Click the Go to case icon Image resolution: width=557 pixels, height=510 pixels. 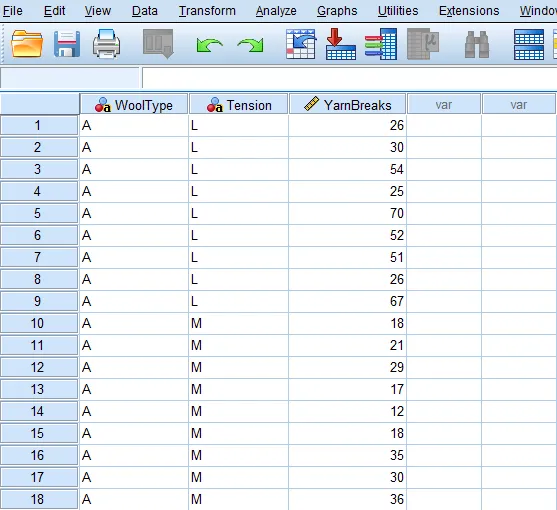(301, 44)
